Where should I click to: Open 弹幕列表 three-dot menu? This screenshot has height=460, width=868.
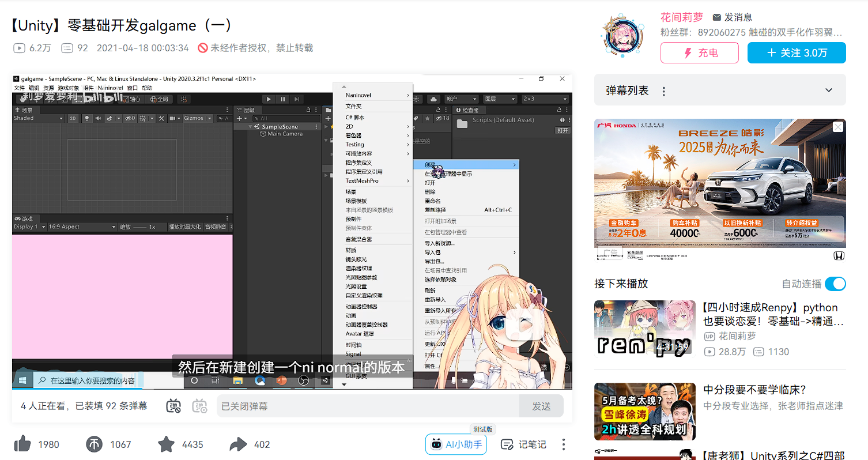click(664, 91)
